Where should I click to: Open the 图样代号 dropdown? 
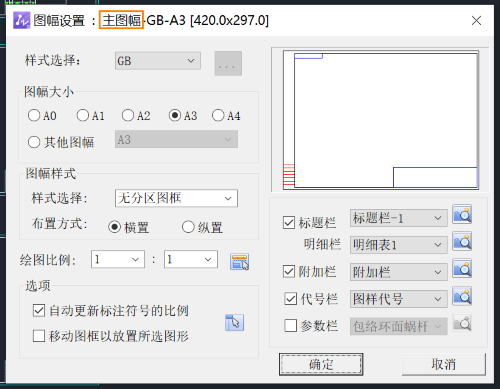click(x=399, y=299)
